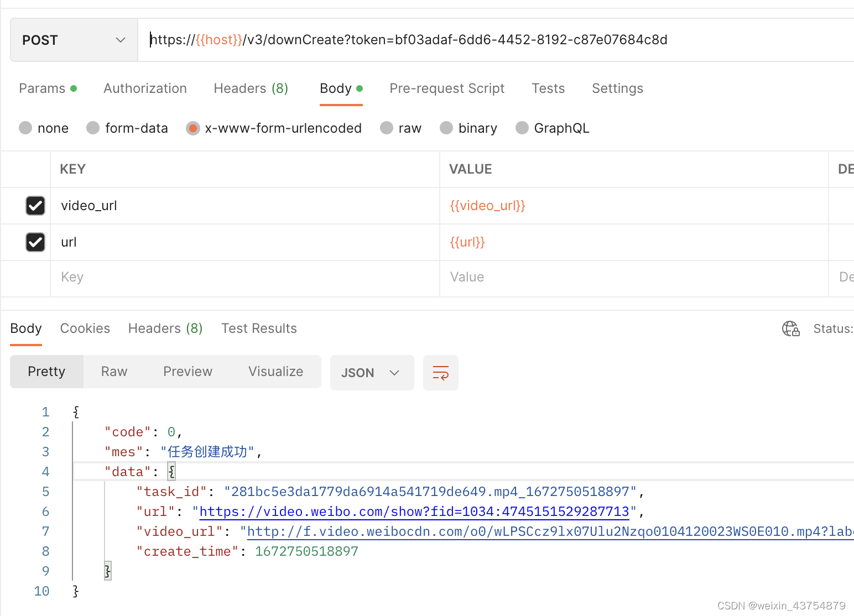Image resolution: width=854 pixels, height=616 pixels.
Task: Select the raw body type radio button
Action: tap(387, 128)
